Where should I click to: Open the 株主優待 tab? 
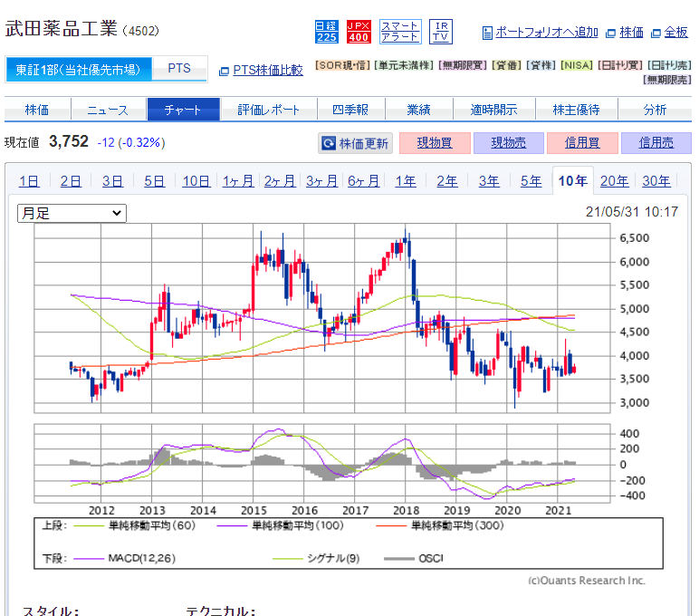[x=577, y=110]
